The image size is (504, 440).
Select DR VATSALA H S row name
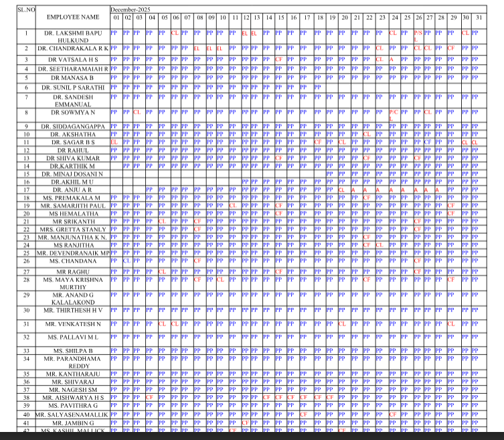[73, 60]
